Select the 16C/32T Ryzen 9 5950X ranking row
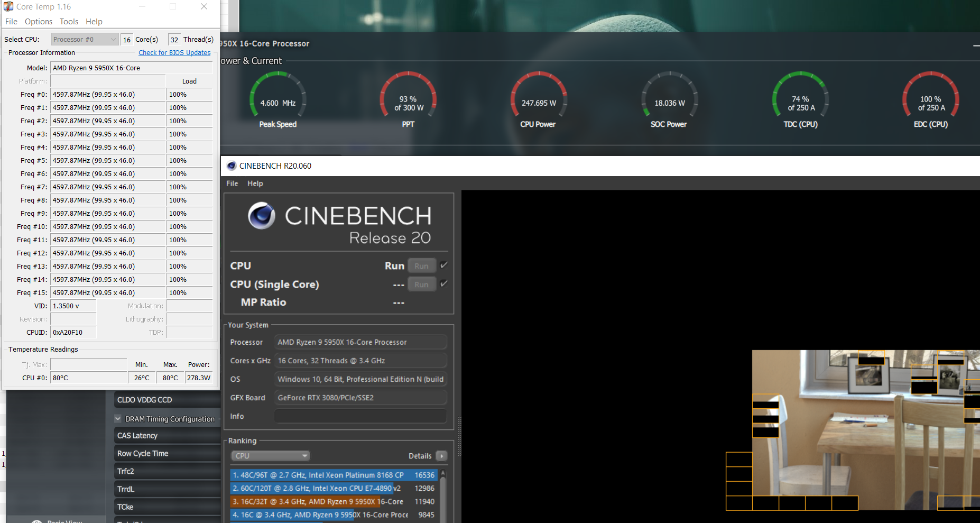980x523 pixels. [x=334, y=502]
